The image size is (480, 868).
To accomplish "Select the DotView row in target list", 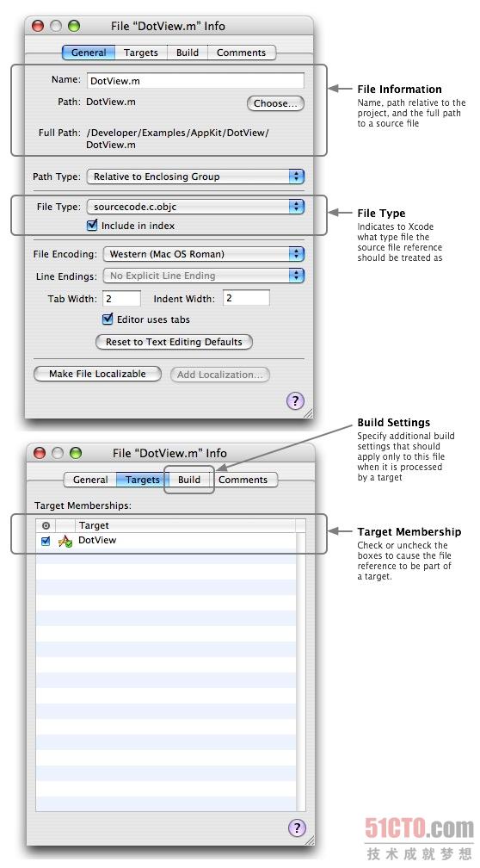I will coord(166,541).
